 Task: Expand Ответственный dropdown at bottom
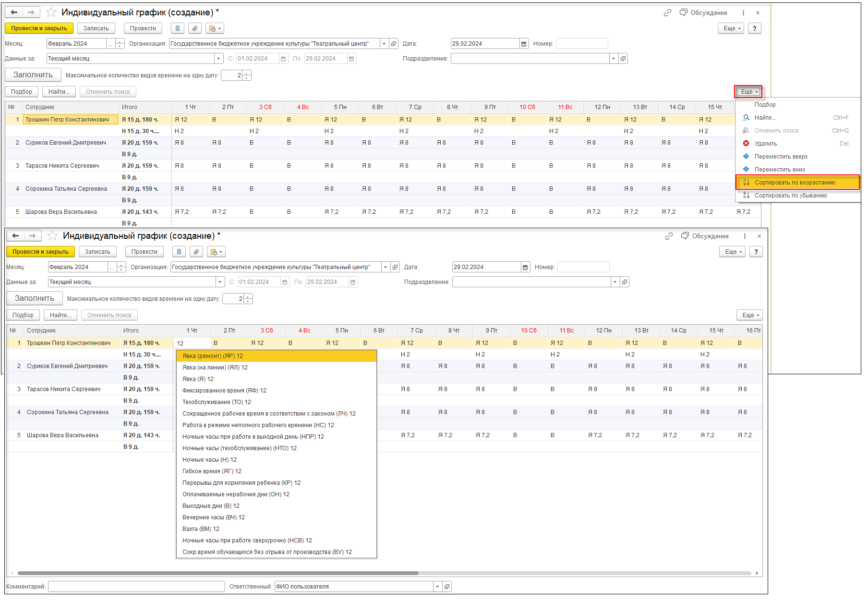pos(437,587)
